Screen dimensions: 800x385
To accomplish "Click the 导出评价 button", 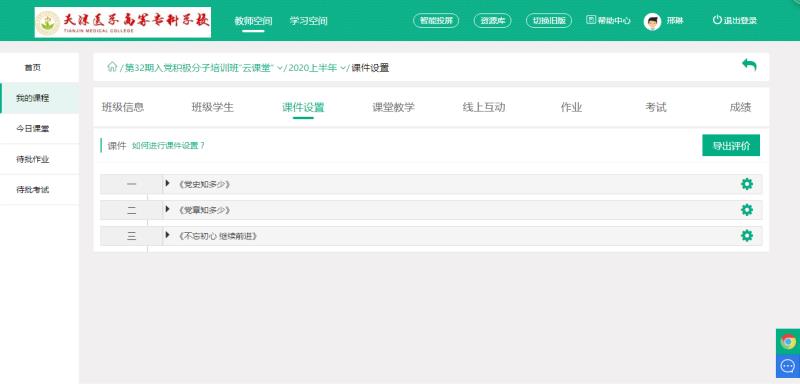I will pos(731,145).
